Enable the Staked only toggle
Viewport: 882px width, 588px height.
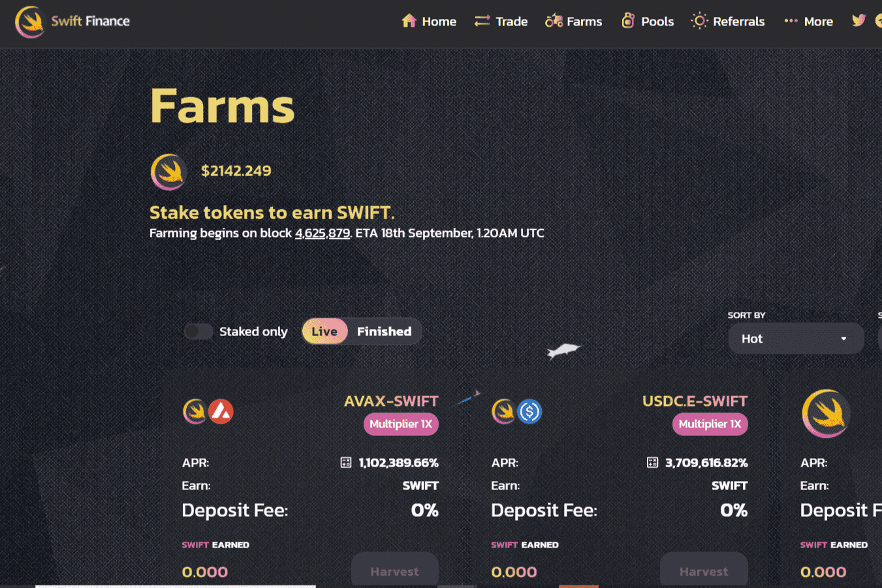click(x=198, y=331)
